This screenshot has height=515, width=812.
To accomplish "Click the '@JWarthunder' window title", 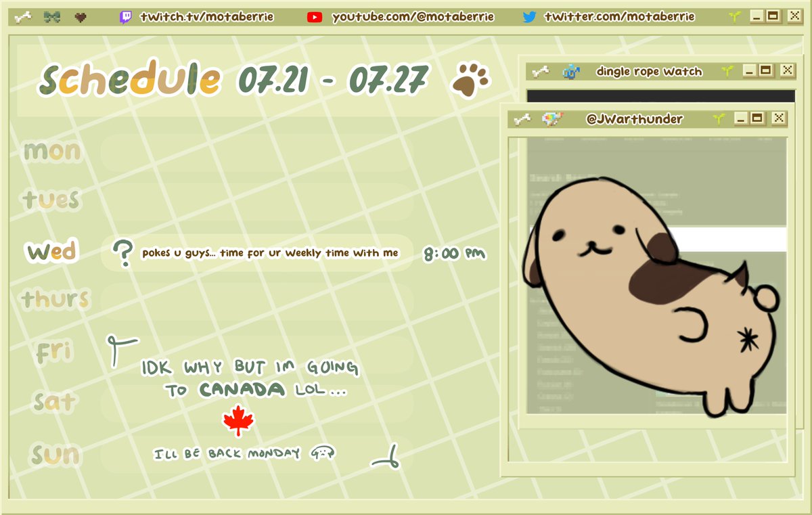I will pyautogui.click(x=634, y=119).
